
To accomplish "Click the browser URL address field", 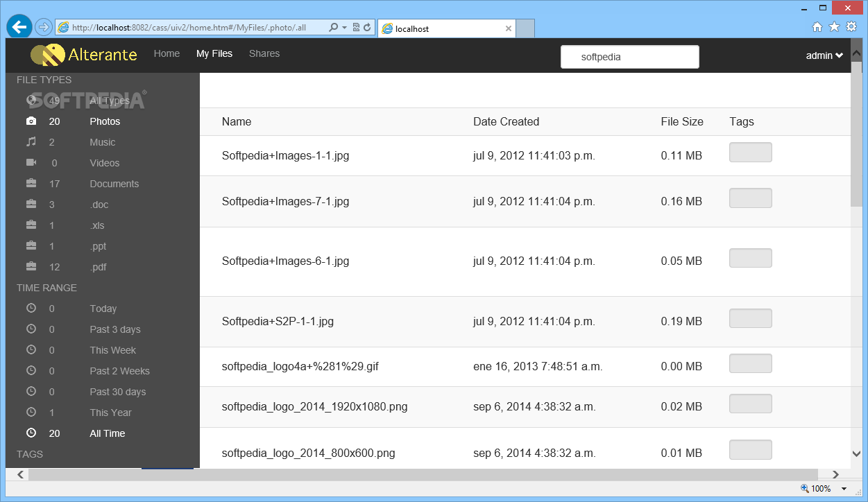I will 189,28.
